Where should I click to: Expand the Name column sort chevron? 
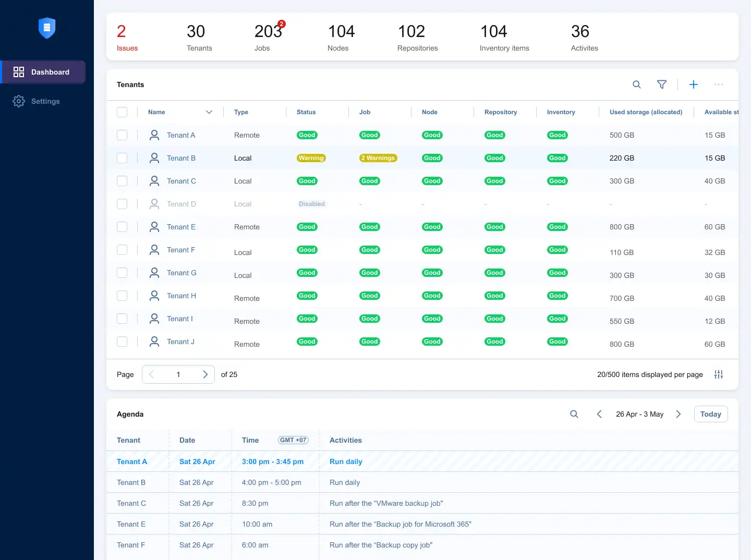[209, 112]
